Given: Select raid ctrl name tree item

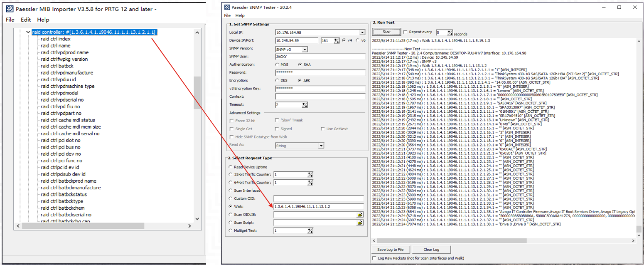Looking at the screenshot, I should point(56,46).
